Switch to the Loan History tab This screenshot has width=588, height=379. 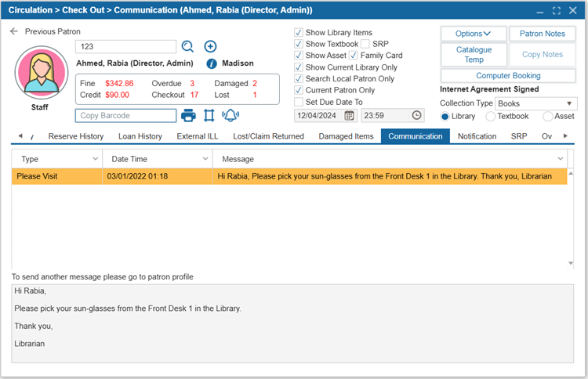tap(140, 136)
